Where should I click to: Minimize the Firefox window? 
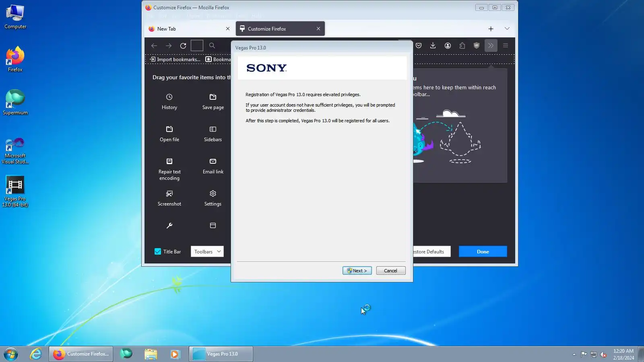481,7
